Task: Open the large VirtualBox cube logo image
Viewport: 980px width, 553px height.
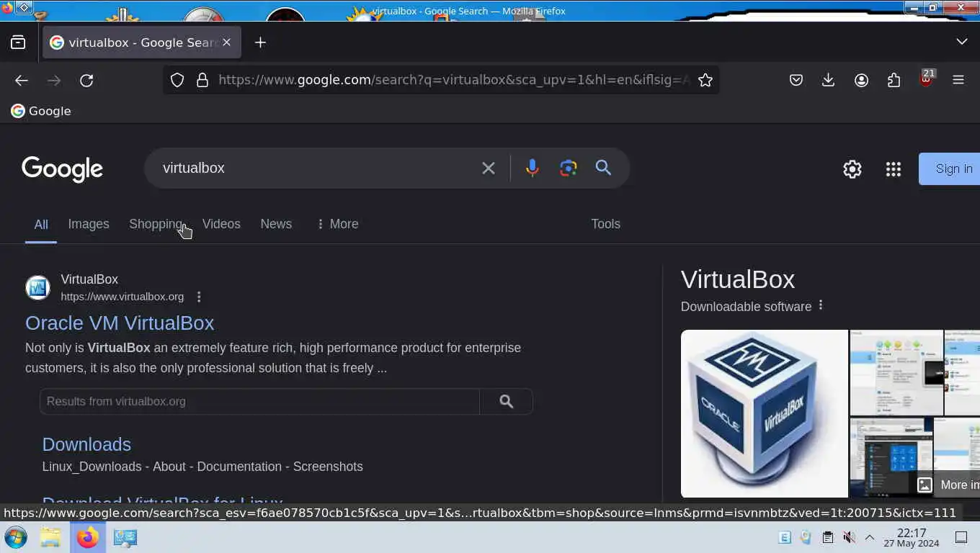Action: pos(765,413)
